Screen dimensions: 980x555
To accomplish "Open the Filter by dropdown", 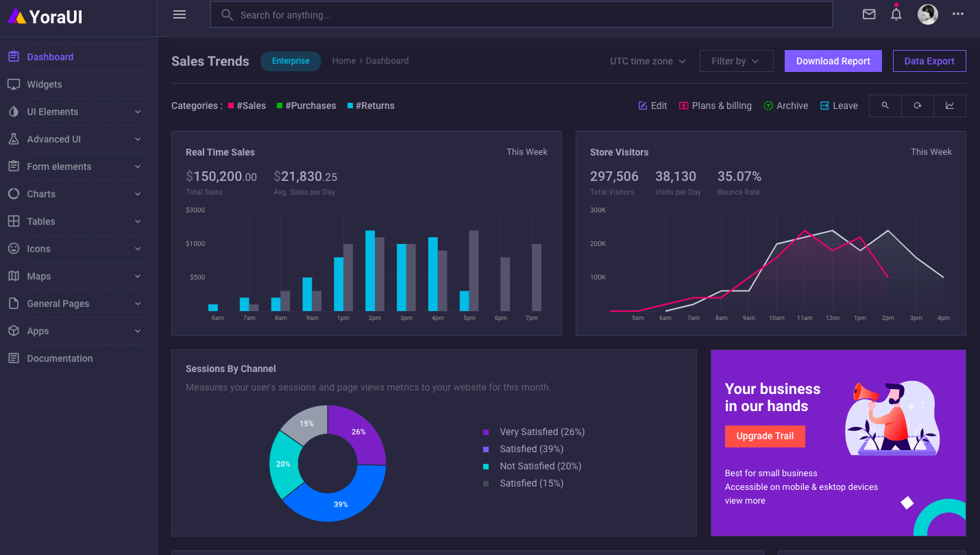I will tap(736, 61).
